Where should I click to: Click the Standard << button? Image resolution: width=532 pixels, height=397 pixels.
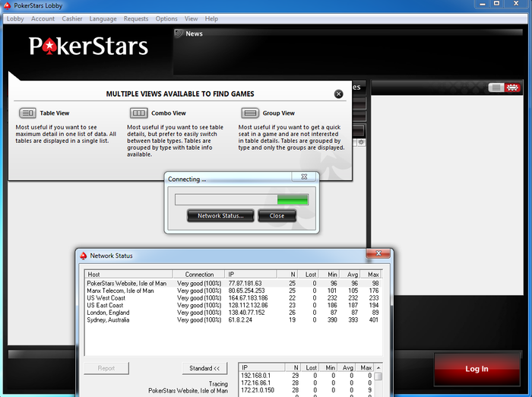(204, 368)
